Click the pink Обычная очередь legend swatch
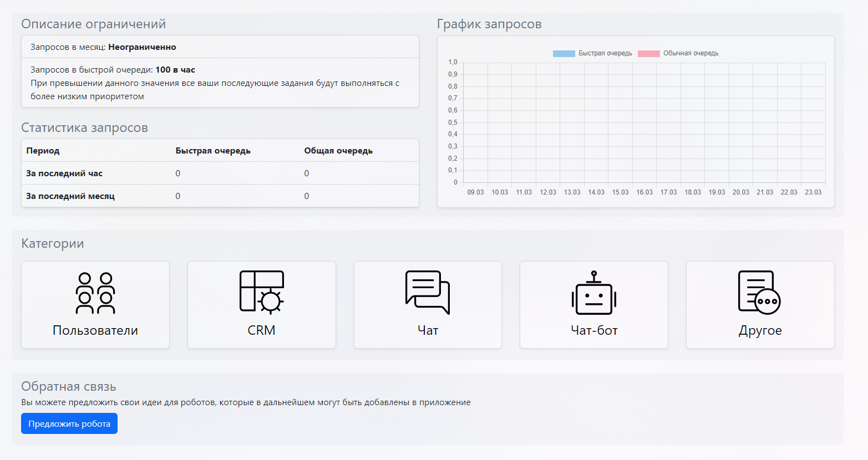Screen dimensions: 868x460 [648, 54]
